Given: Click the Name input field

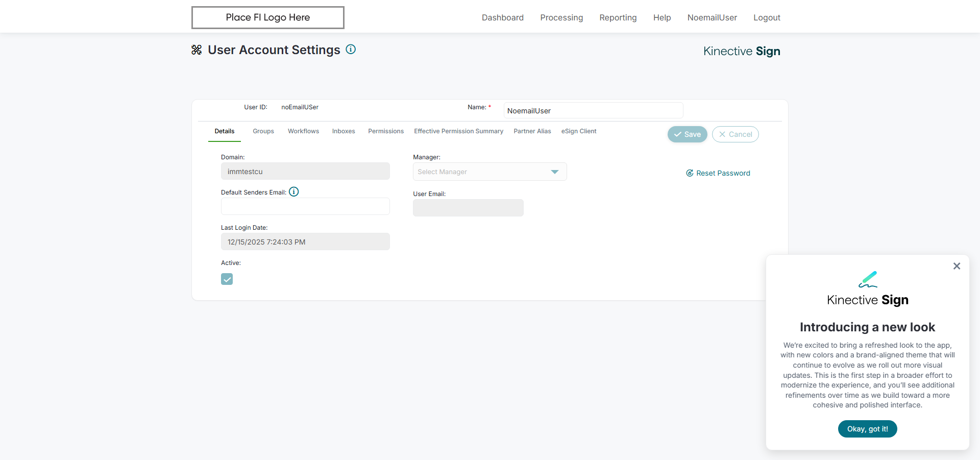Looking at the screenshot, I should pyautogui.click(x=593, y=110).
